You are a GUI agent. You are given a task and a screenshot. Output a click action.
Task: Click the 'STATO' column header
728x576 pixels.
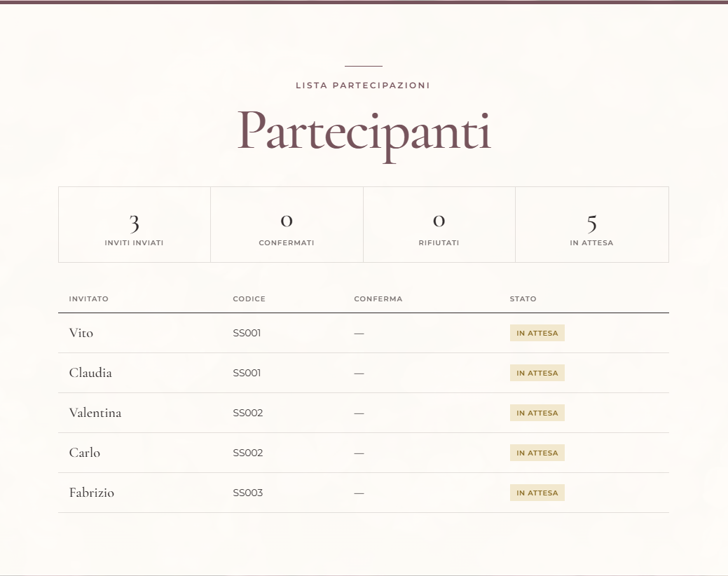tap(523, 299)
